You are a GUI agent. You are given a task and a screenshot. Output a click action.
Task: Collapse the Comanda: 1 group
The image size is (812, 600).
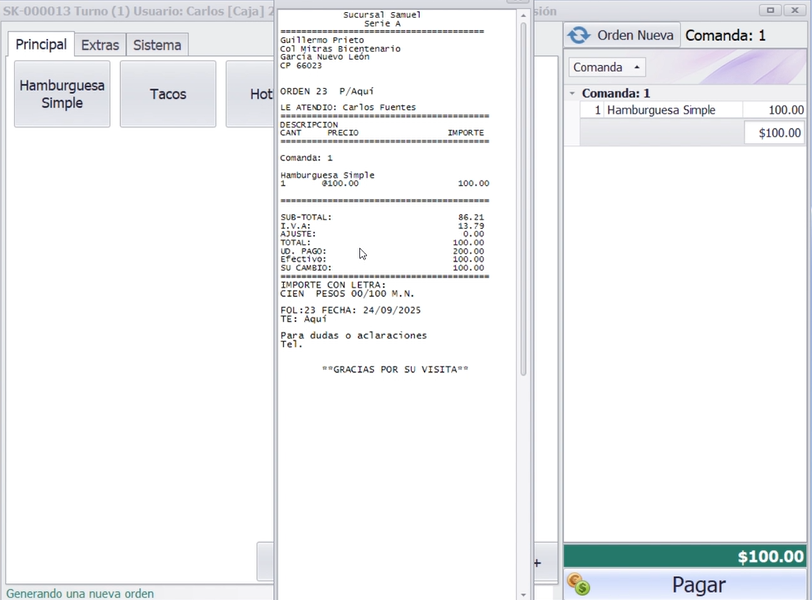pyautogui.click(x=572, y=93)
